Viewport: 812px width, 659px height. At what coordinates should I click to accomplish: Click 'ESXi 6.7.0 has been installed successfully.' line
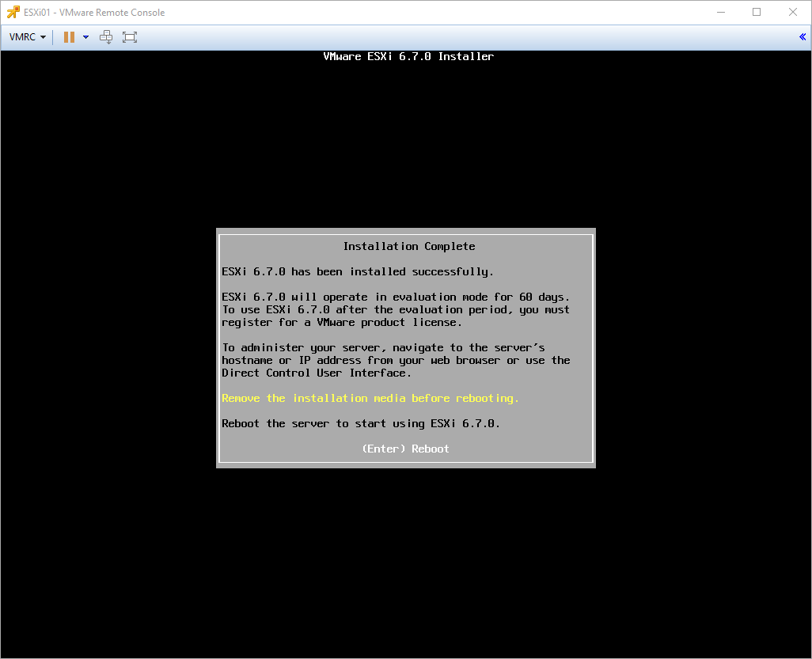coord(358,272)
